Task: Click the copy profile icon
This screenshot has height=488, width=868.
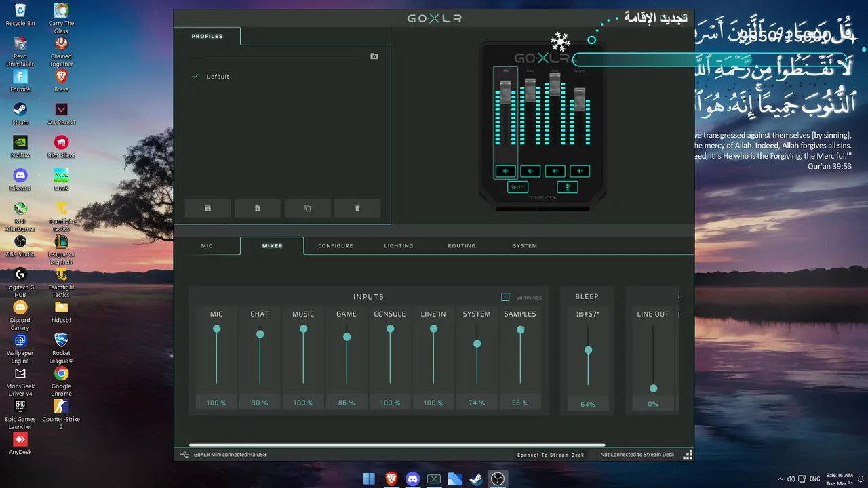Action: point(308,208)
